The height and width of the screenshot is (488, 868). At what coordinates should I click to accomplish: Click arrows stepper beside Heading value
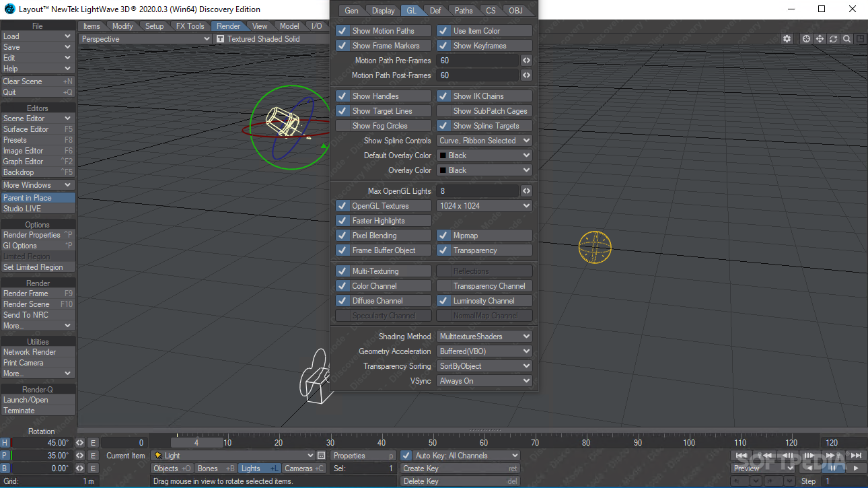79,443
